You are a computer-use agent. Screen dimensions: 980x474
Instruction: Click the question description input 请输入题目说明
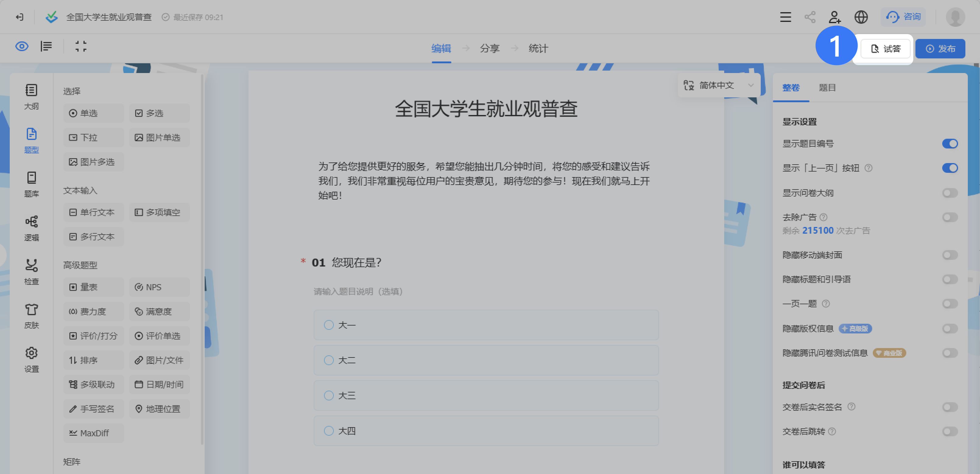(358, 291)
